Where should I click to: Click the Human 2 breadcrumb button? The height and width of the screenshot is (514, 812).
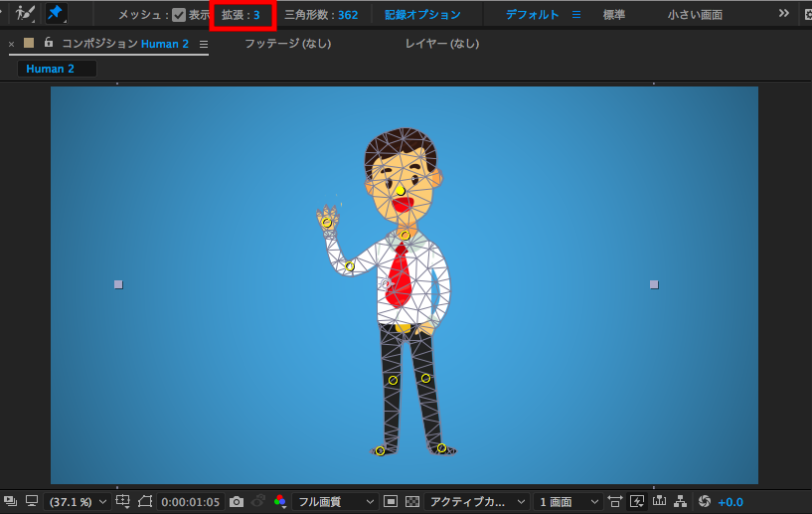[57, 69]
